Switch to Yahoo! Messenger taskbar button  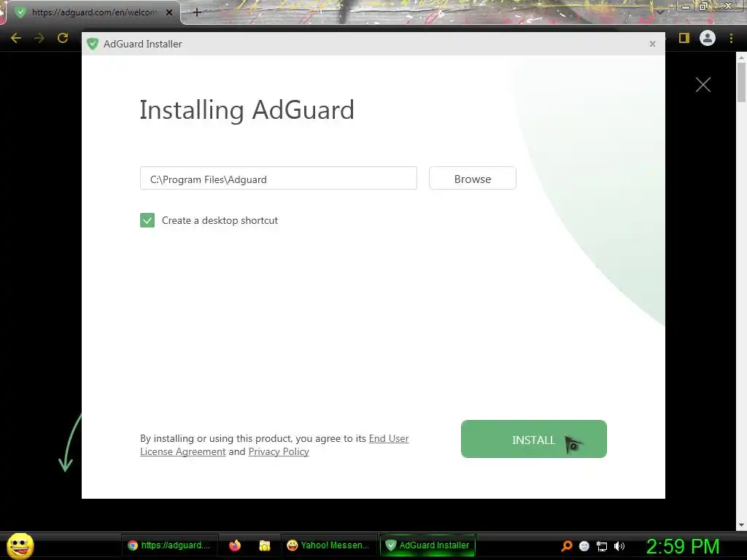point(329,545)
